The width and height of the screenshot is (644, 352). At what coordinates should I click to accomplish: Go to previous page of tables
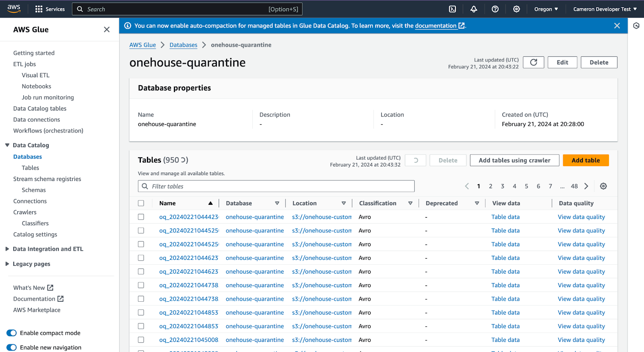[467, 186]
